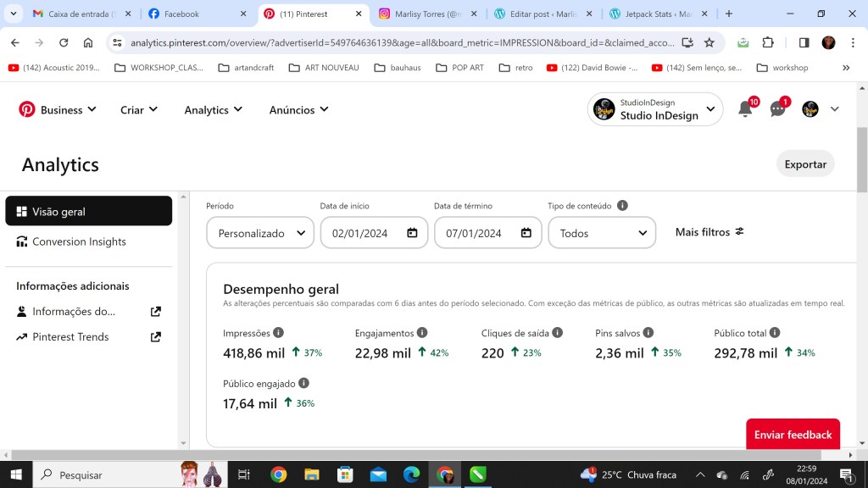
Task: Click info icon next to Impressões
Action: (278, 333)
